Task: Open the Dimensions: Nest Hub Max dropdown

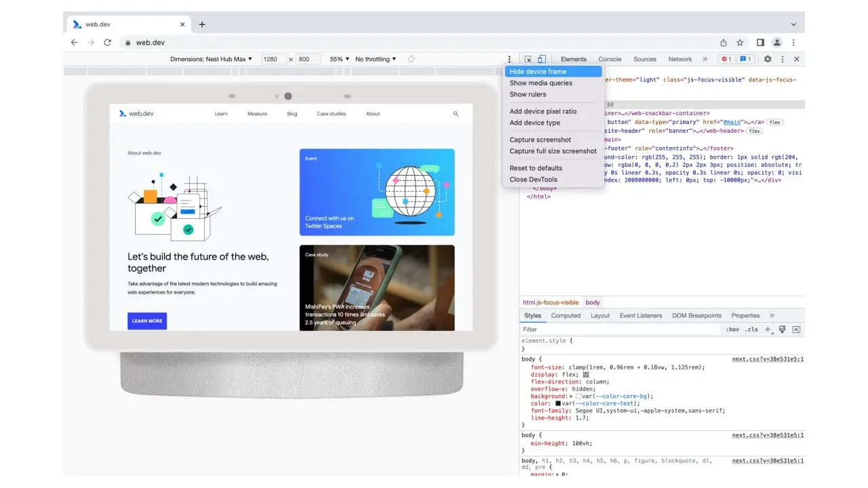Action: click(x=211, y=60)
